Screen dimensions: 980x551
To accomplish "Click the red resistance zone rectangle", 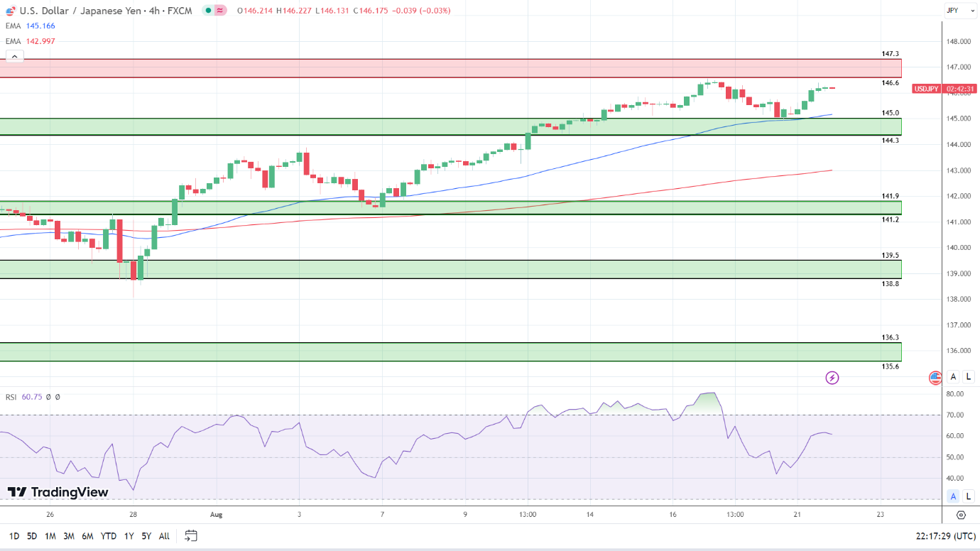I will point(450,68).
